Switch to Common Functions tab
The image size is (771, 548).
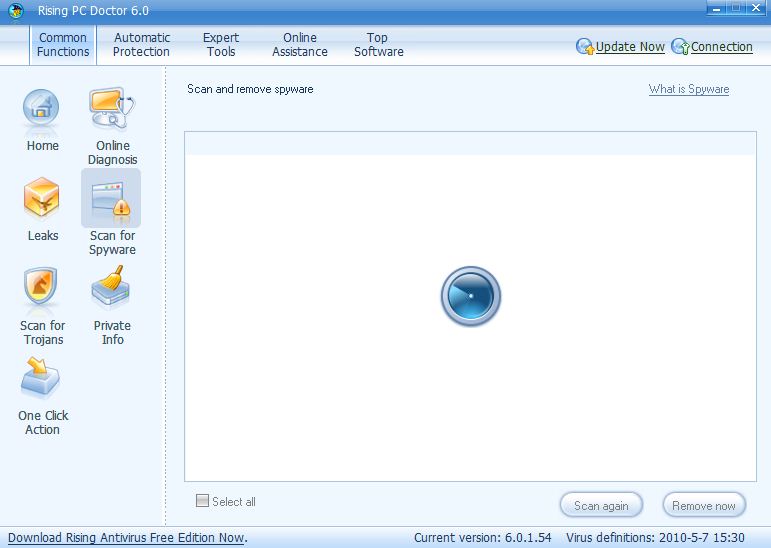tap(63, 45)
